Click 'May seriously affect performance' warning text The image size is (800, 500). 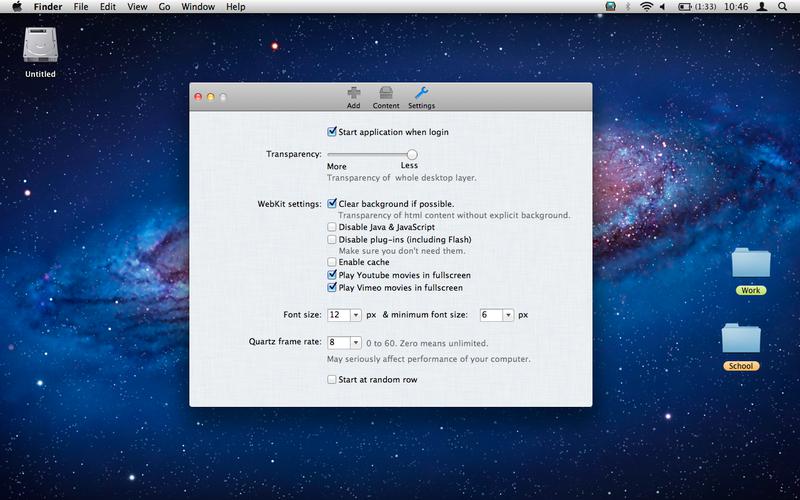(429, 359)
